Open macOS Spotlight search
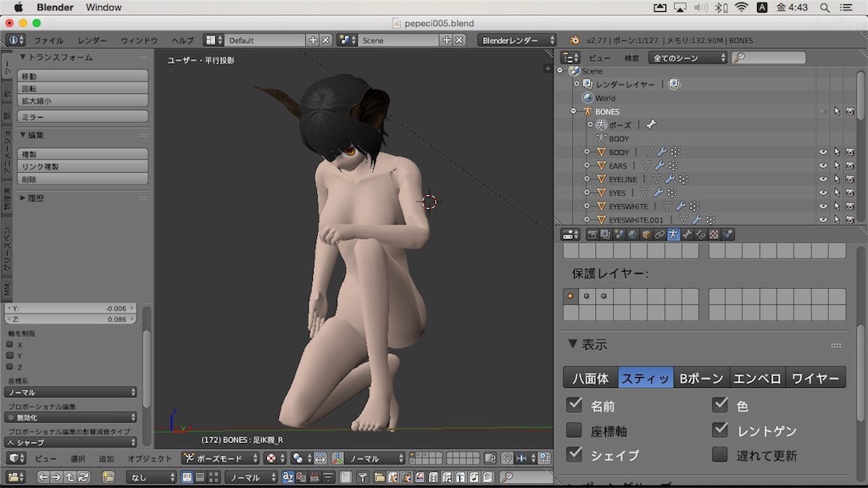868x488 pixels. (825, 8)
